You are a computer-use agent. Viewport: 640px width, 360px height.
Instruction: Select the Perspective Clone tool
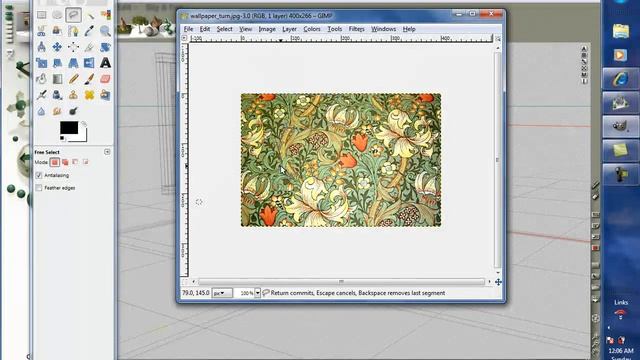click(105, 95)
